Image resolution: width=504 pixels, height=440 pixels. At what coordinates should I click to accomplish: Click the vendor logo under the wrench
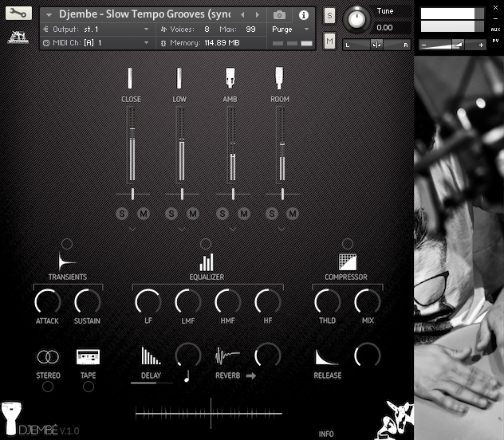pos(18,37)
